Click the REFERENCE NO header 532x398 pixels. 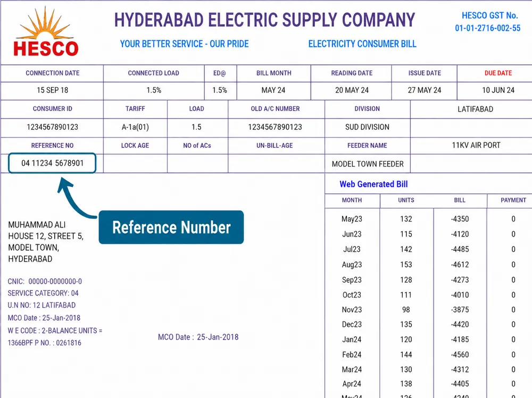(x=52, y=146)
